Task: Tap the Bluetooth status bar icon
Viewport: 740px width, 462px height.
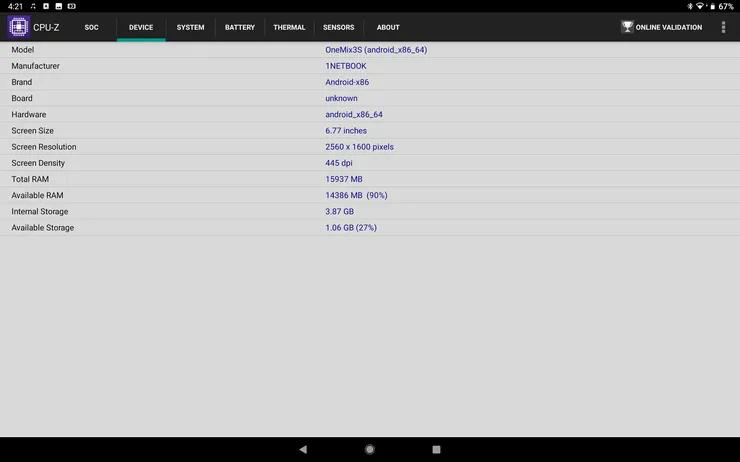Action: coord(690,6)
